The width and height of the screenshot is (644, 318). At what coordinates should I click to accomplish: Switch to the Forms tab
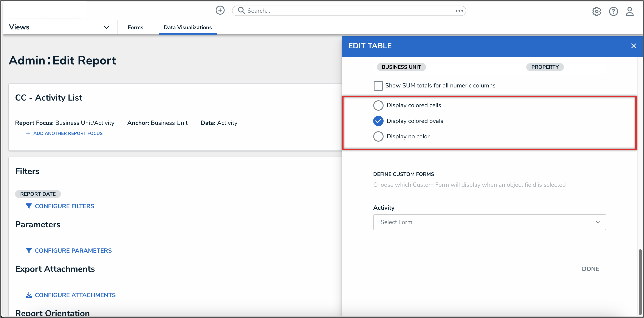[x=135, y=28]
